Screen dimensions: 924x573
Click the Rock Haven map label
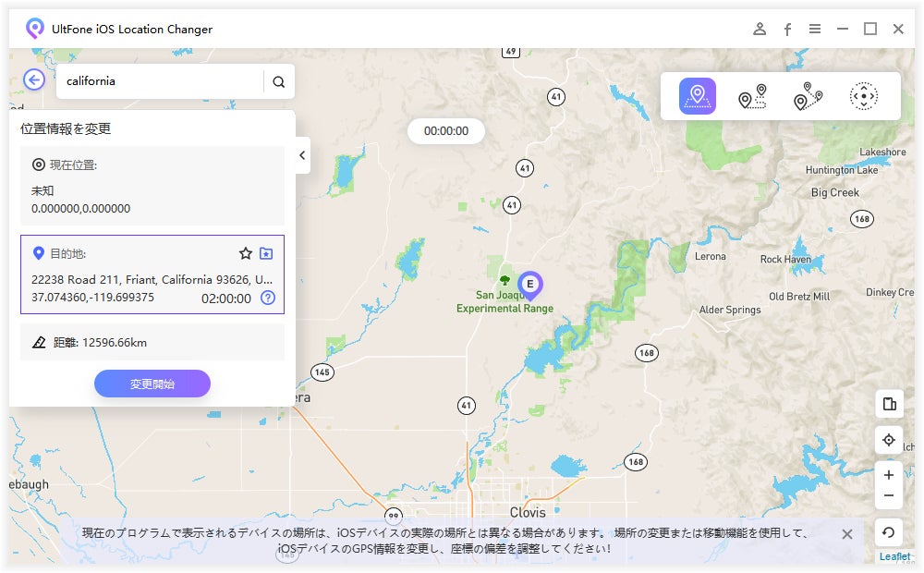click(785, 259)
